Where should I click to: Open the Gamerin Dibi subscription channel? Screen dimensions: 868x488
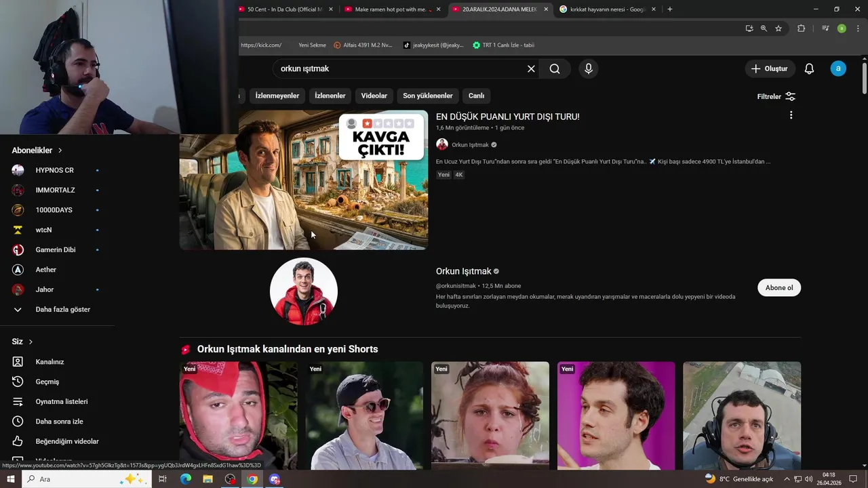tap(56, 249)
